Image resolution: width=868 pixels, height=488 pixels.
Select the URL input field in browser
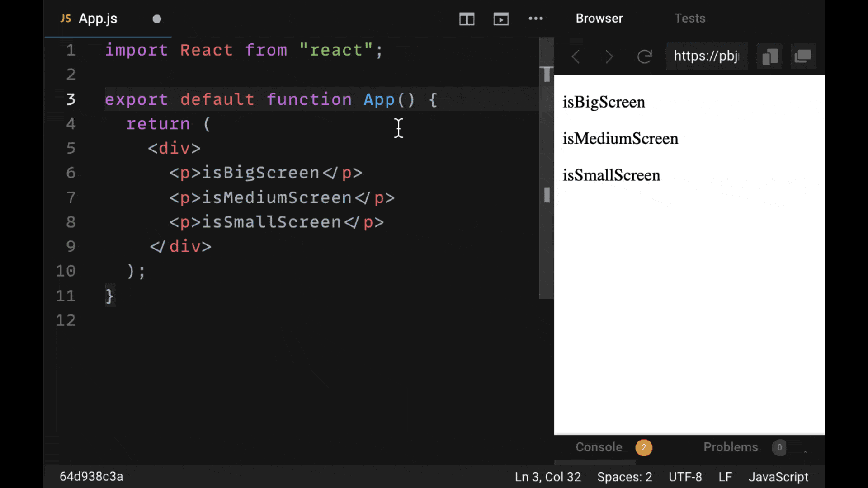point(707,56)
